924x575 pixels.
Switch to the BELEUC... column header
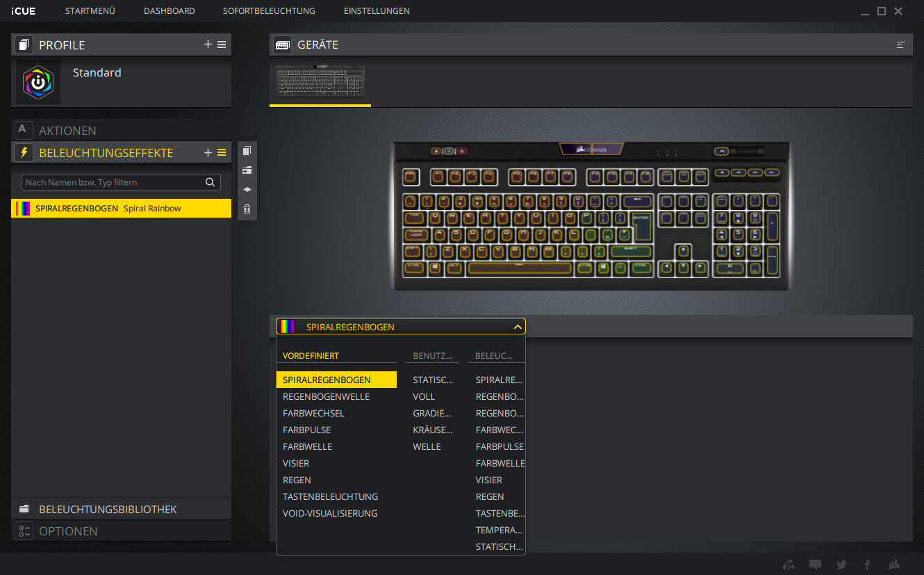pyautogui.click(x=495, y=355)
